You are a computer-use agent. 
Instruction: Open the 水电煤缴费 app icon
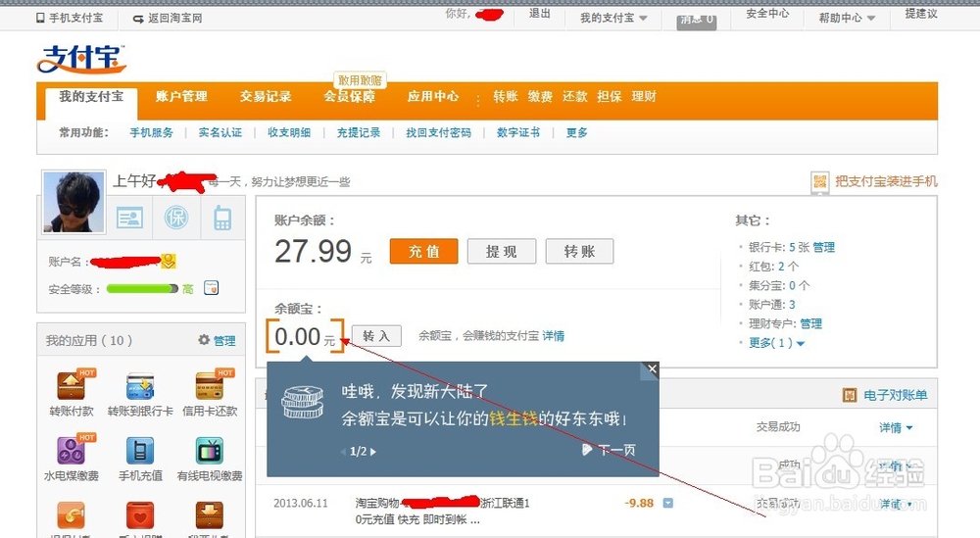[x=71, y=451]
